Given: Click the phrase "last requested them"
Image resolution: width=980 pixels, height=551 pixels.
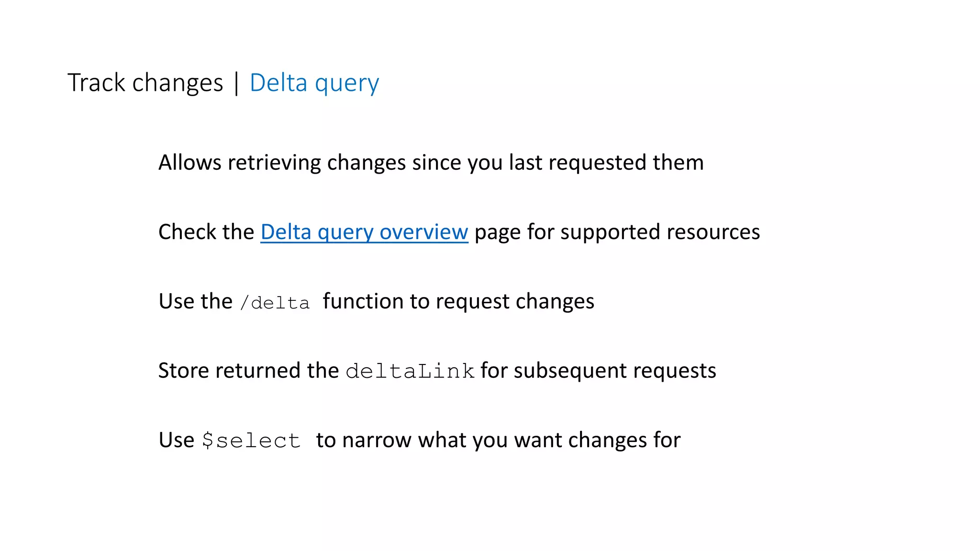Looking at the screenshot, I should click(606, 163).
